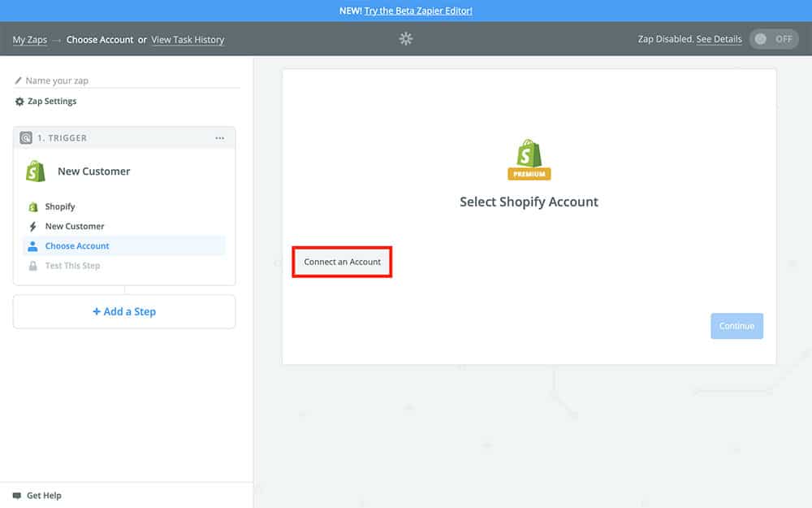This screenshot has height=508, width=812.
Task: Click the trigger step icon next to 1. TRIGGER
Action: pos(26,138)
